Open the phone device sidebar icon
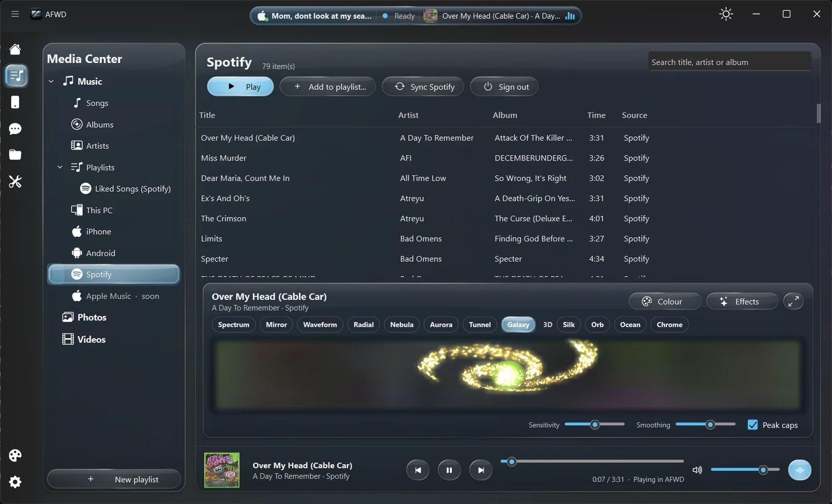This screenshot has width=832, height=504. (x=15, y=102)
